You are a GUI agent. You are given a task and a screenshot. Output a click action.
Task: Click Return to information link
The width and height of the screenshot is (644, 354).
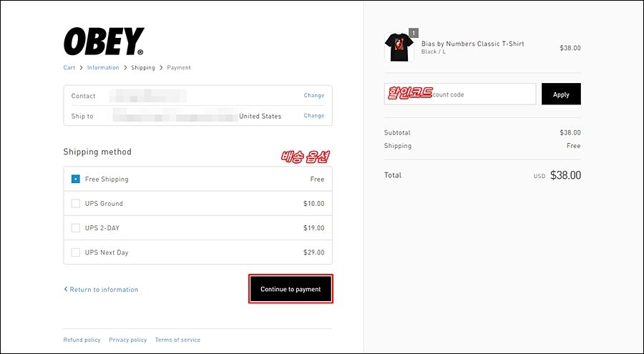(101, 290)
